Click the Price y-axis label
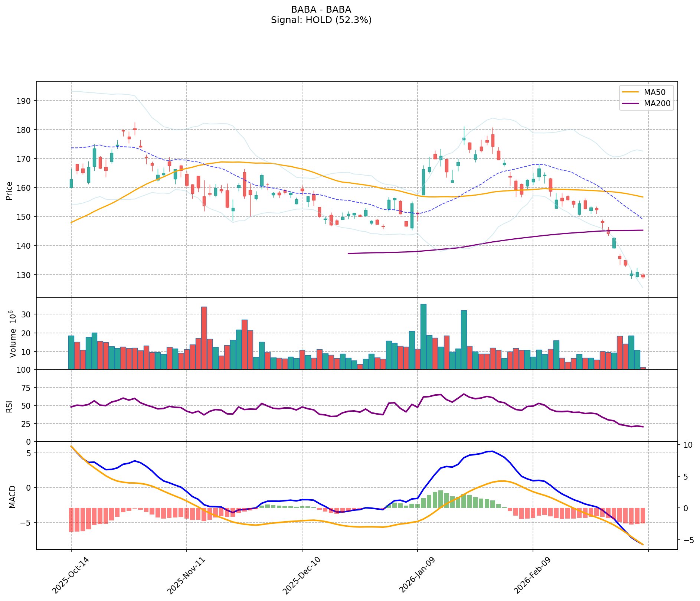The image size is (700, 601). [x=10, y=191]
